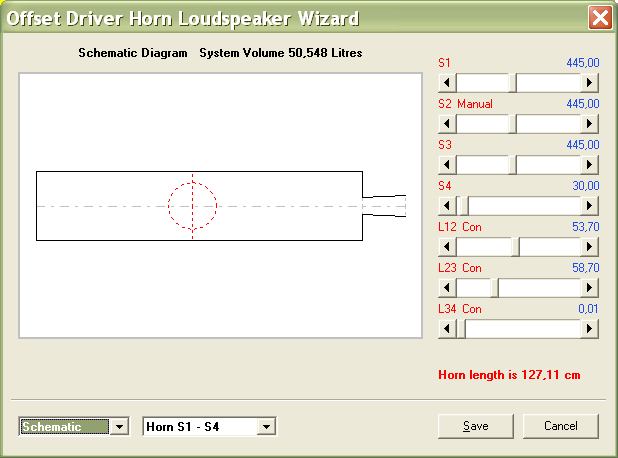Viewport: 618px width, 458px height.
Task: Click right arrow of L23 Con scrollbar
Action: pyautogui.click(x=589, y=288)
